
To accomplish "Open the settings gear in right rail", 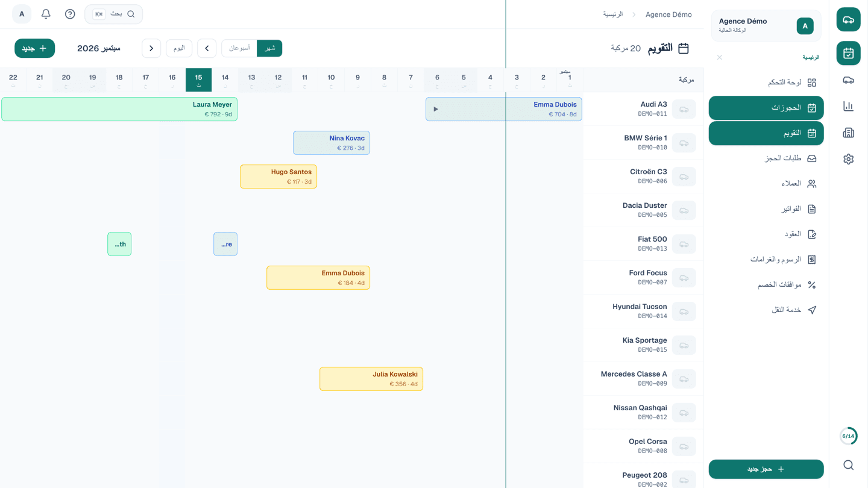I will 848,159.
